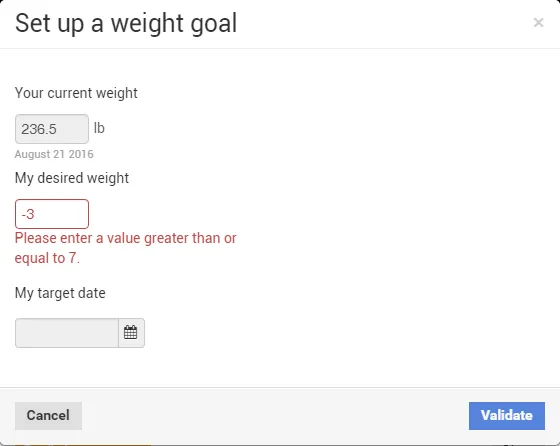The image size is (560, 446).
Task: Click the current weight field showing 236.5
Action: tap(52, 129)
